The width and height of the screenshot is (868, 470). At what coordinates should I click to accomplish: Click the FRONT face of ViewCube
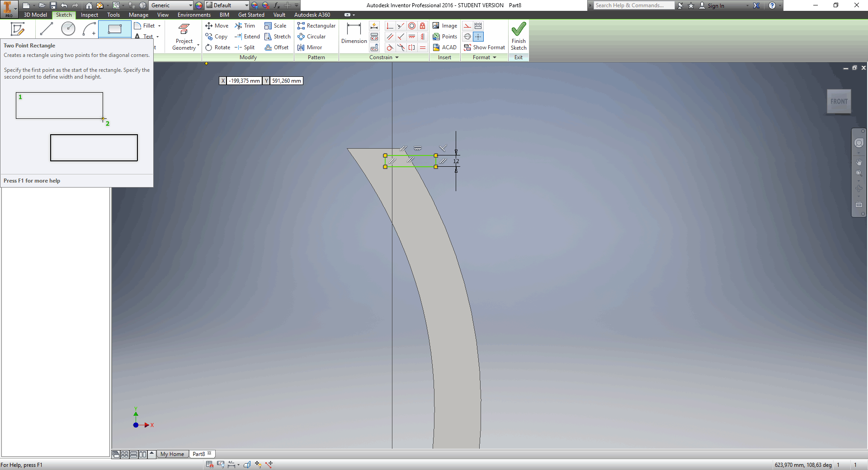tap(839, 101)
